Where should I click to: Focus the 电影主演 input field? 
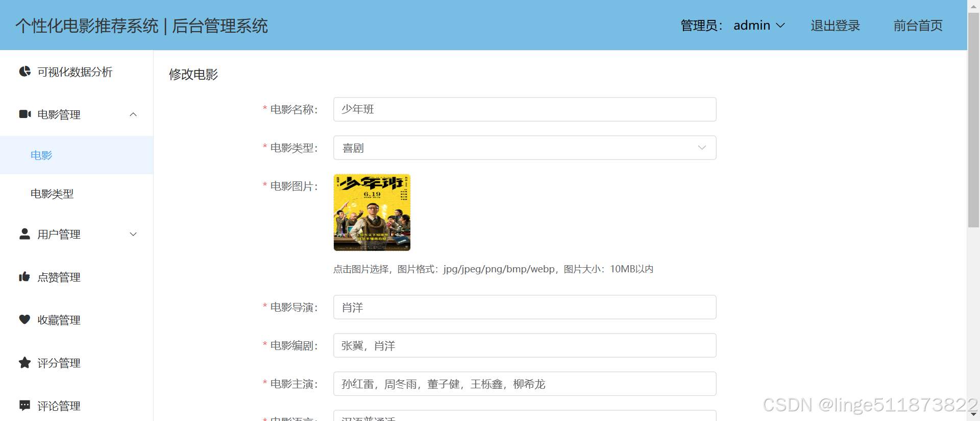click(x=525, y=384)
